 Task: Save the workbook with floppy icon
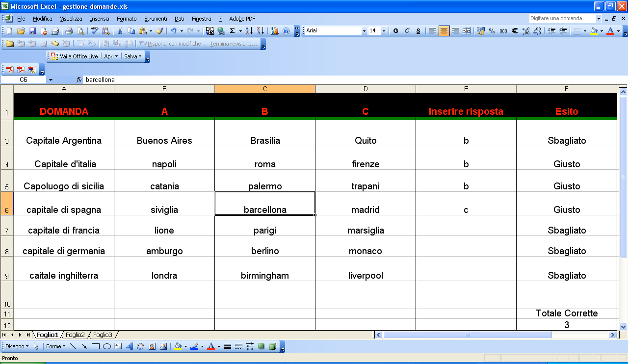pyautogui.click(x=32, y=31)
